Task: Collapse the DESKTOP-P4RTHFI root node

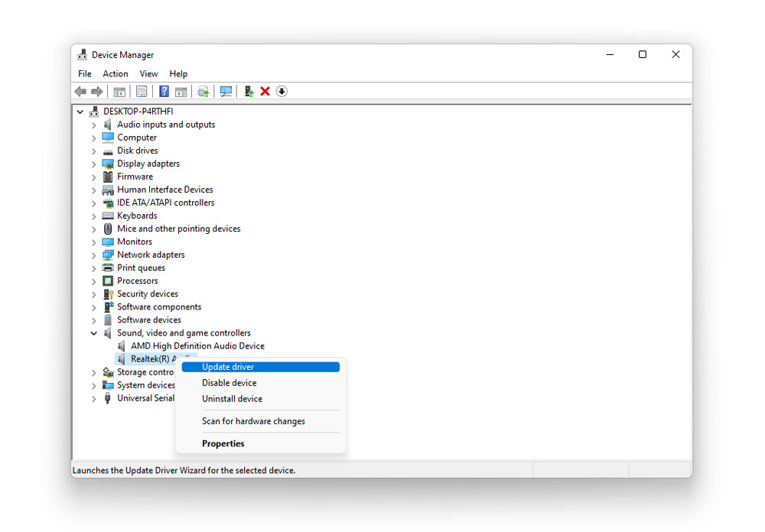Action: [80, 112]
